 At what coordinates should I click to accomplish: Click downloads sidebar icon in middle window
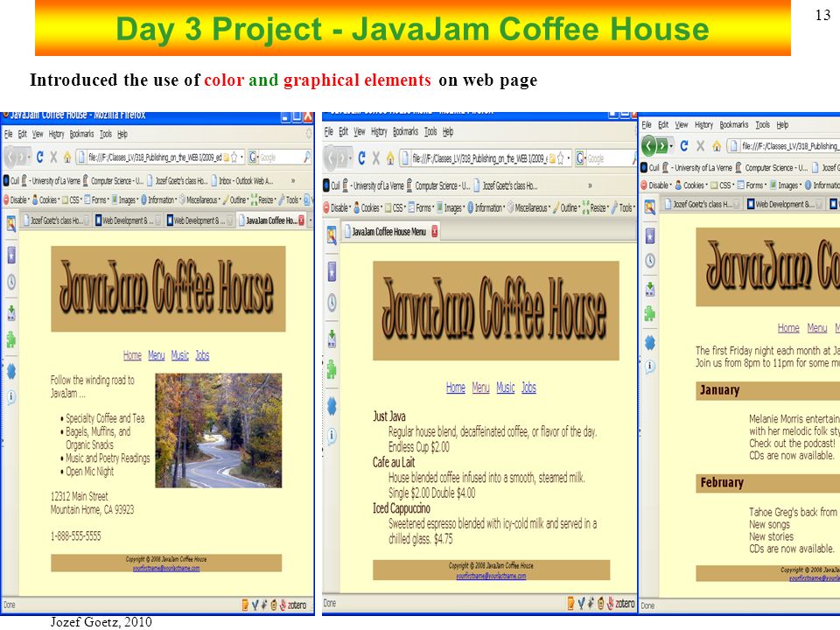tap(332, 338)
